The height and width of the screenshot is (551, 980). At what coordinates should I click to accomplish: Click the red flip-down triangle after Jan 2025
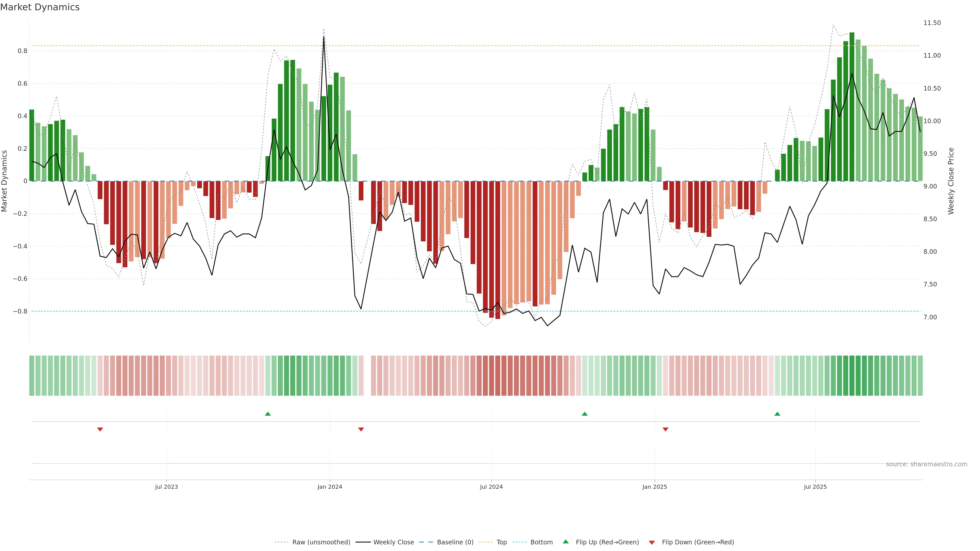665,429
